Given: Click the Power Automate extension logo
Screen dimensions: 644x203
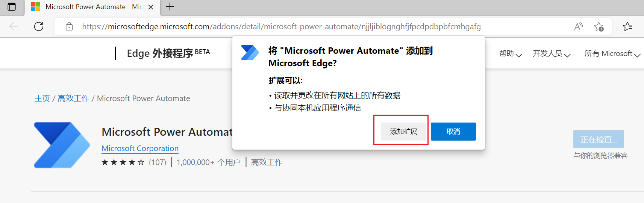Looking at the screenshot, I should pyautogui.click(x=62, y=145).
